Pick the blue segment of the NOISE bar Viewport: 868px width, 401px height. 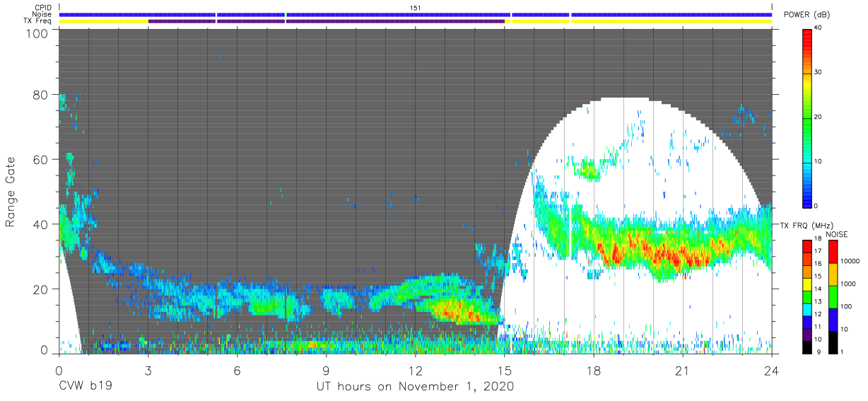833,319
